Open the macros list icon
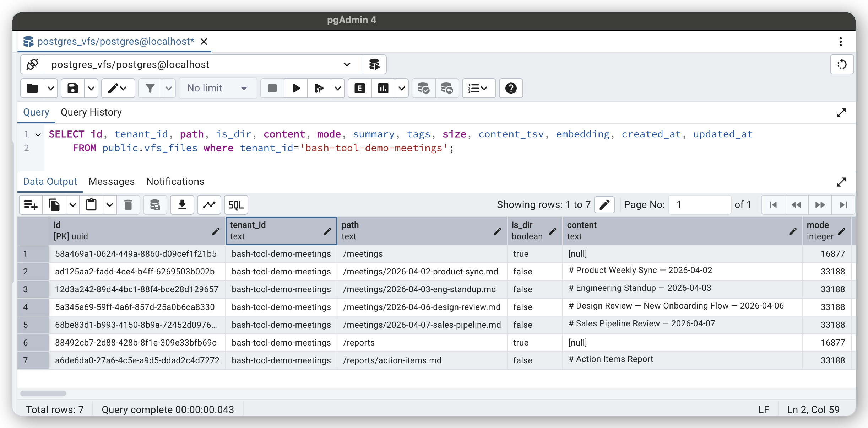Viewport: 868px width, 428px height. (478, 88)
